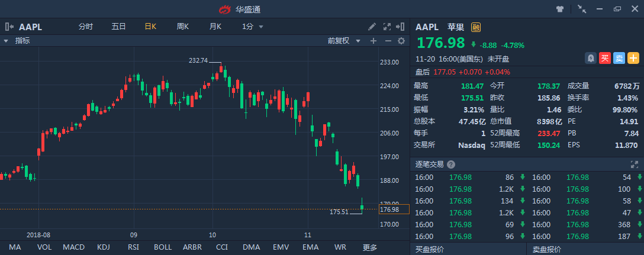Enable the EMV indicator
The height and width of the screenshot is (255, 644).
(281, 247)
